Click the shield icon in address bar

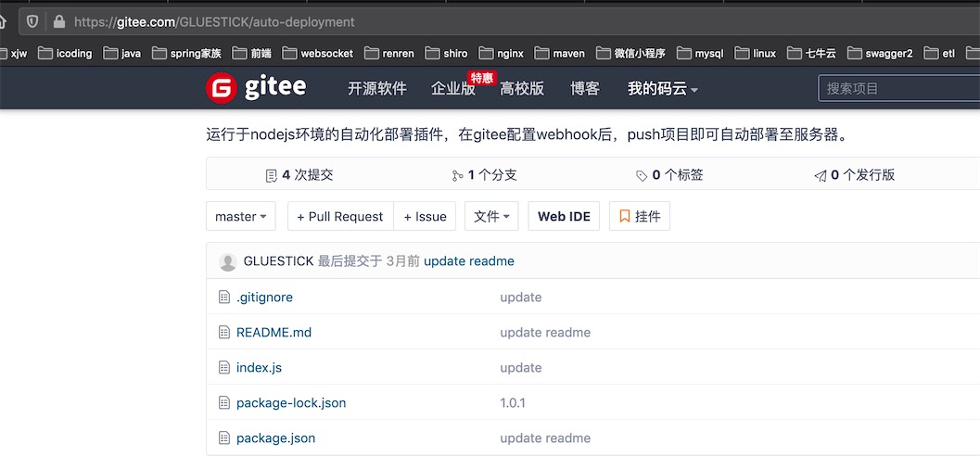pyautogui.click(x=32, y=21)
